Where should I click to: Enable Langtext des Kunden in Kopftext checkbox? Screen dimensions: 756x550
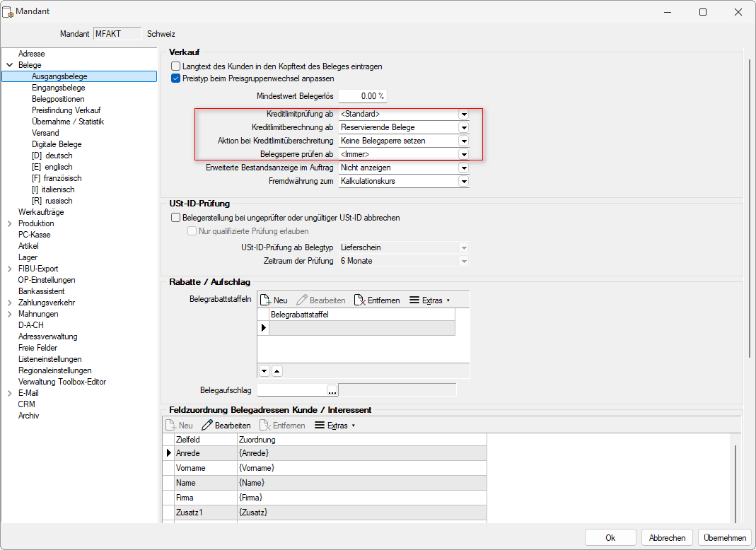click(175, 66)
